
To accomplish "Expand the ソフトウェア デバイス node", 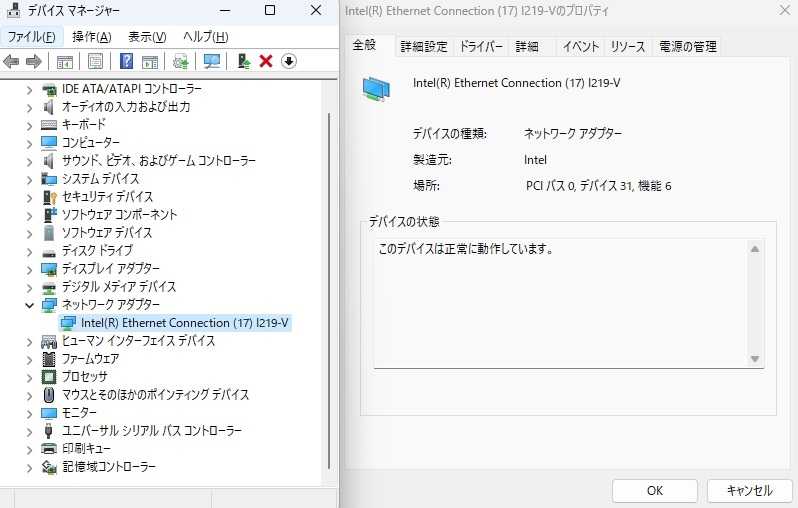I will 30,233.
